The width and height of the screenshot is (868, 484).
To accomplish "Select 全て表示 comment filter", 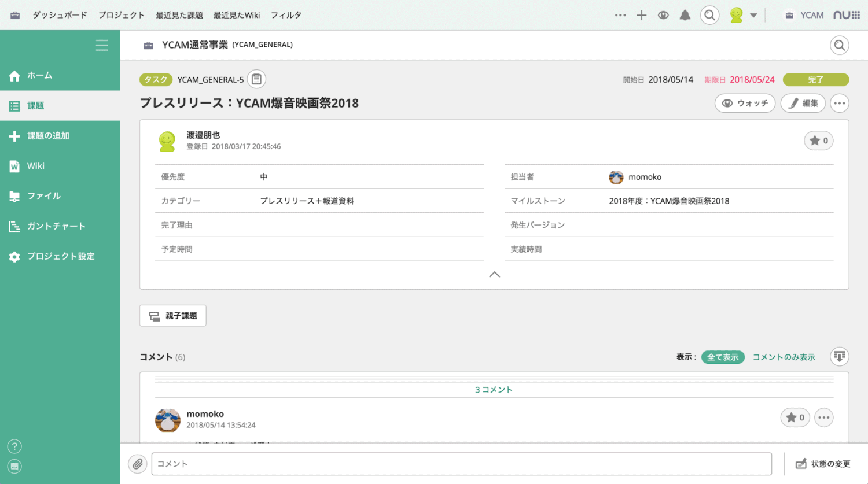I will coord(723,357).
